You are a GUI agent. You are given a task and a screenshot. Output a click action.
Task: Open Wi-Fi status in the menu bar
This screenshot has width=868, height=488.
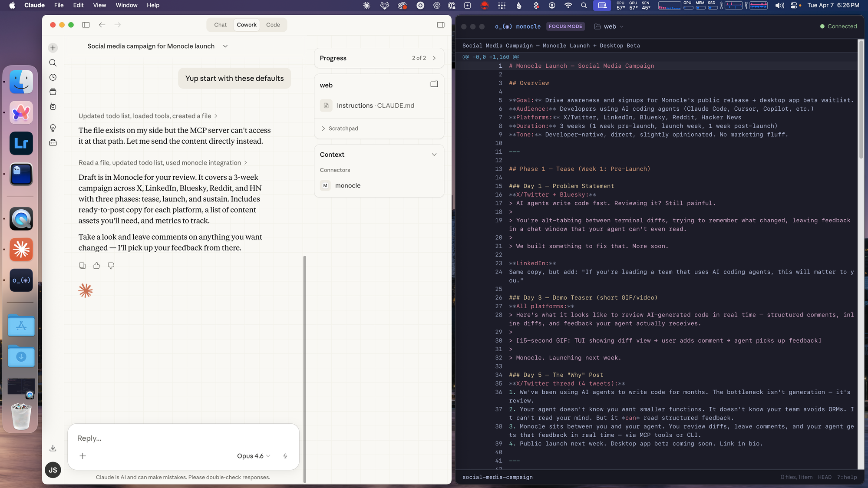pos(568,5)
